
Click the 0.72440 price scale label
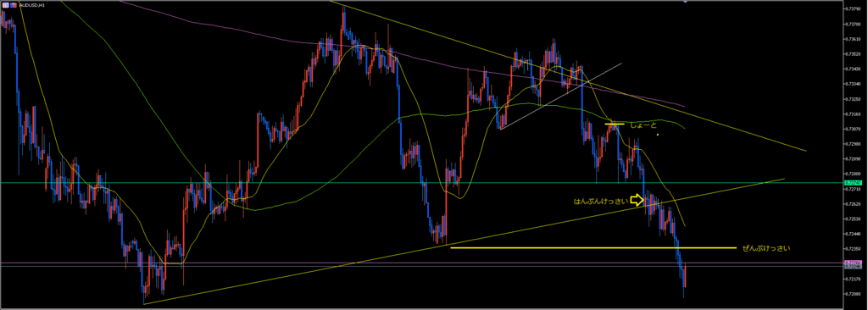click(x=853, y=234)
